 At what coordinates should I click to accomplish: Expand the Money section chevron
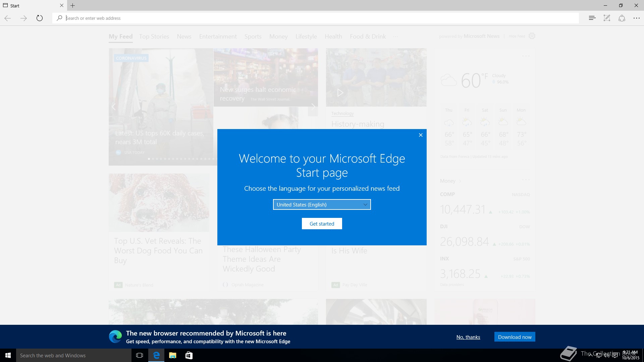[x=460, y=181]
